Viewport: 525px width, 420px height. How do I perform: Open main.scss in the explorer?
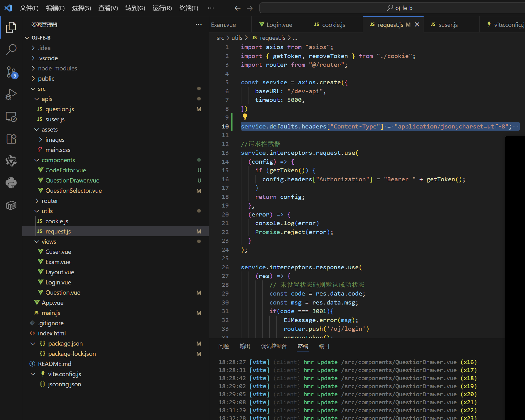point(116,150)
